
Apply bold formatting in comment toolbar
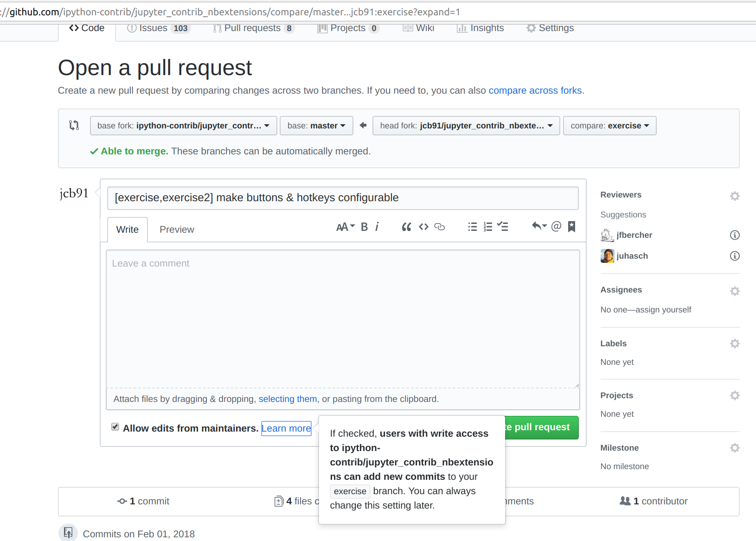(364, 227)
